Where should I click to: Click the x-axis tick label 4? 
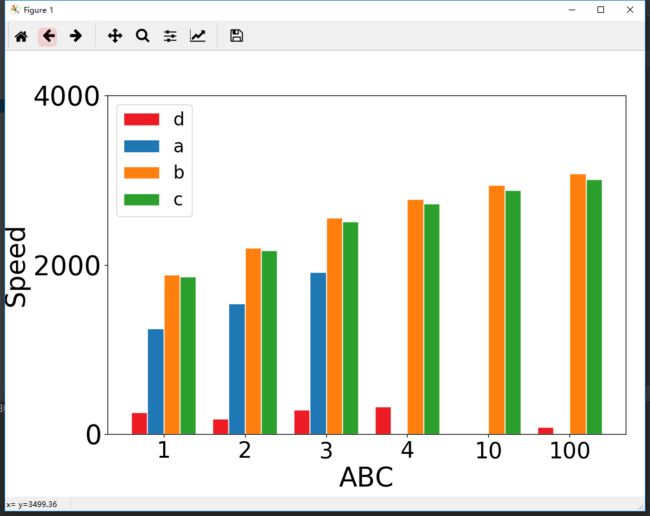tap(407, 450)
